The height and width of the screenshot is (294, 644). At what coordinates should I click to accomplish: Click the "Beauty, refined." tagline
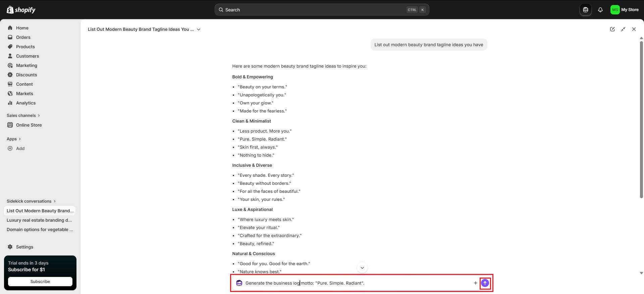point(256,243)
